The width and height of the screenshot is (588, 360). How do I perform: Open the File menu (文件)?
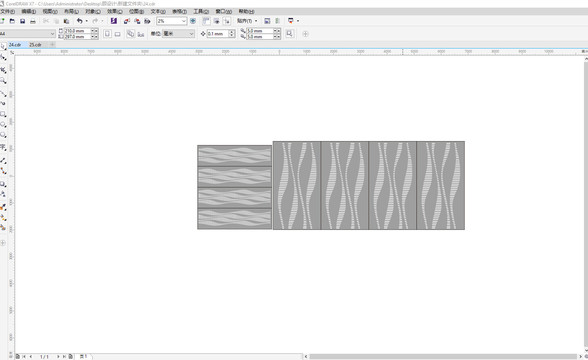pyautogui.click(x=7, y=12)
